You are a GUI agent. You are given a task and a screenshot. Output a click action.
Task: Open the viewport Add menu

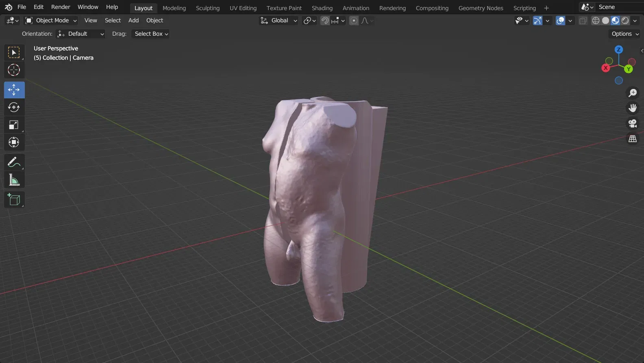tap(133, 21)
